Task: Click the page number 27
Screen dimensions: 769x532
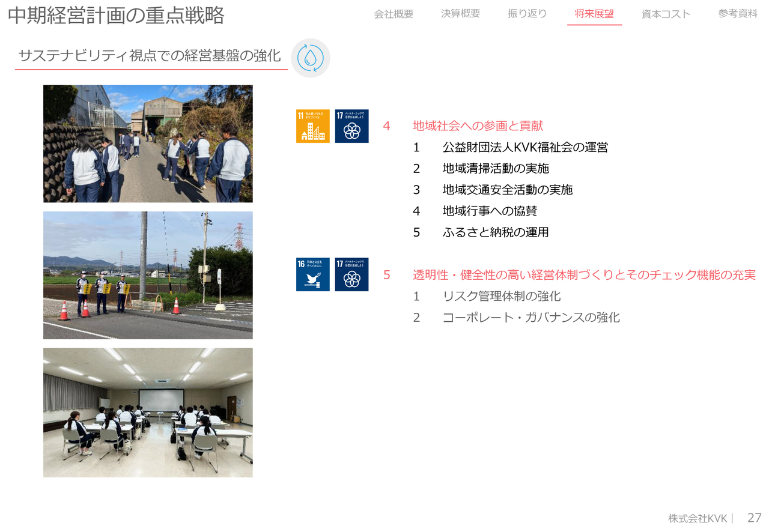Action: point(754,518)
